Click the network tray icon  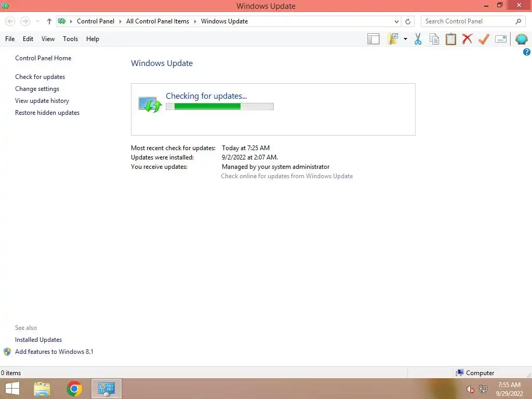[x=483, y=389]
